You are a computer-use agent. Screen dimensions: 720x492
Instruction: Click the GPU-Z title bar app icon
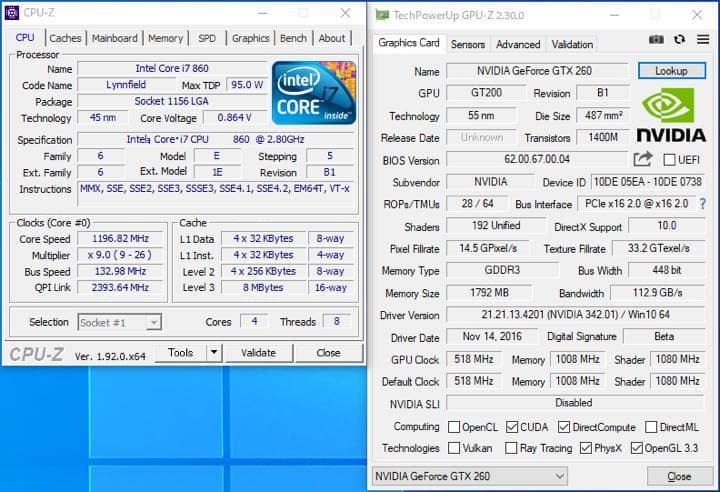click(382, 13)
